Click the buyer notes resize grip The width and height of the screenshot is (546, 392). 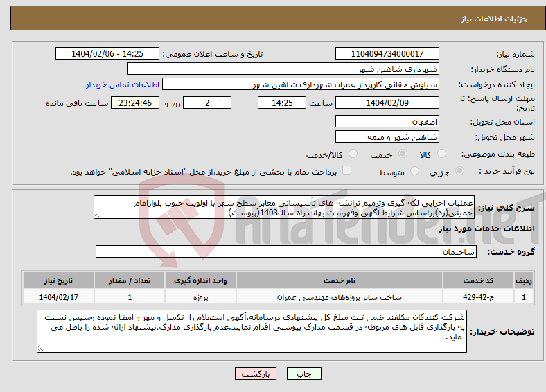[x=40, y=349]
